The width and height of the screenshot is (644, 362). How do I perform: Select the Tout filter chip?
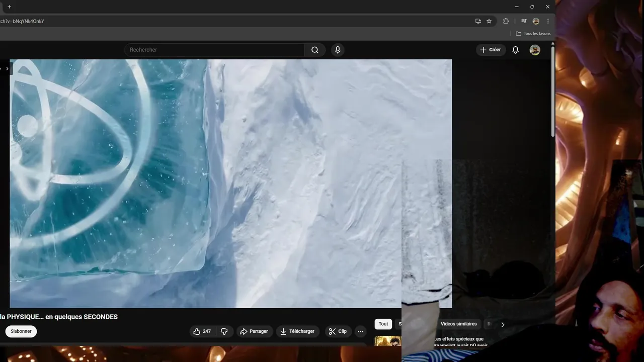point(383,324)
